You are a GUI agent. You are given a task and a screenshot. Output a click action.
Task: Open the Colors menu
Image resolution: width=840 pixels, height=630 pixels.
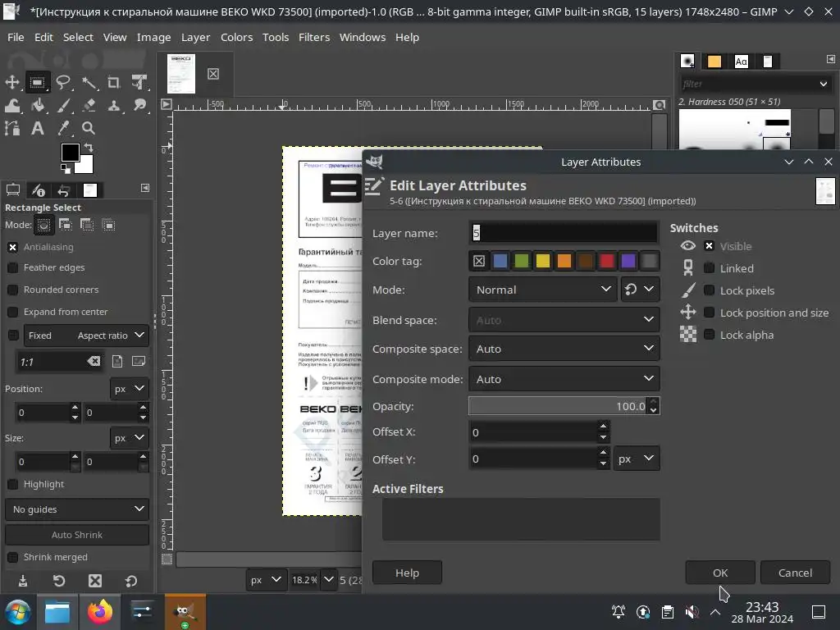pos(236,37)
